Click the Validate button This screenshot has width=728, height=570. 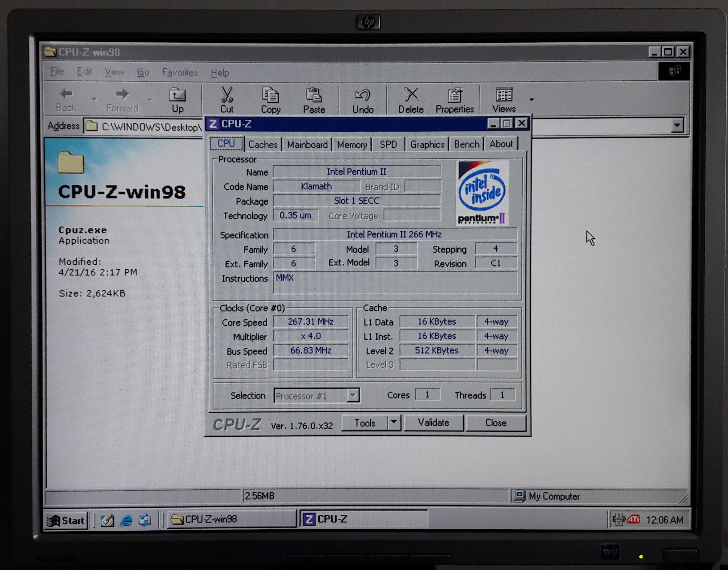point(434,423)
